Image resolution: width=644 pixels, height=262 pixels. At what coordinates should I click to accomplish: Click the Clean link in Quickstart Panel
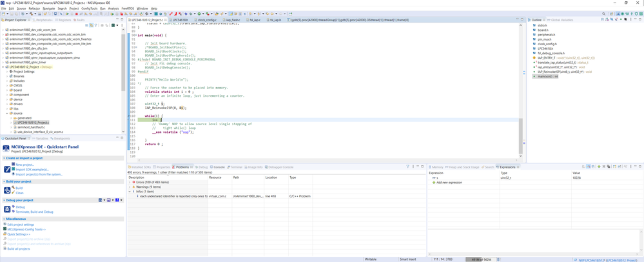pyautogui.click(x=19, y=192)
